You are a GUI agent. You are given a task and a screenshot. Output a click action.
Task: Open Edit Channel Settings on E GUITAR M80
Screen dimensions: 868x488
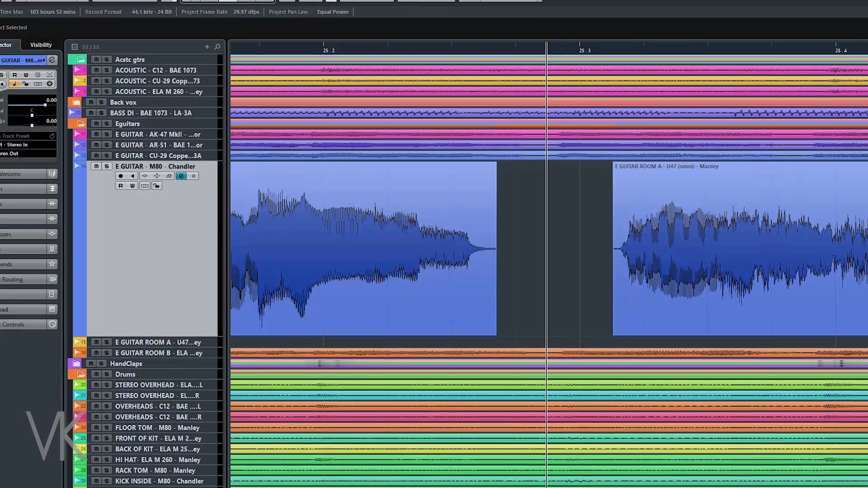pyautogui.click(x=181, y=176)
